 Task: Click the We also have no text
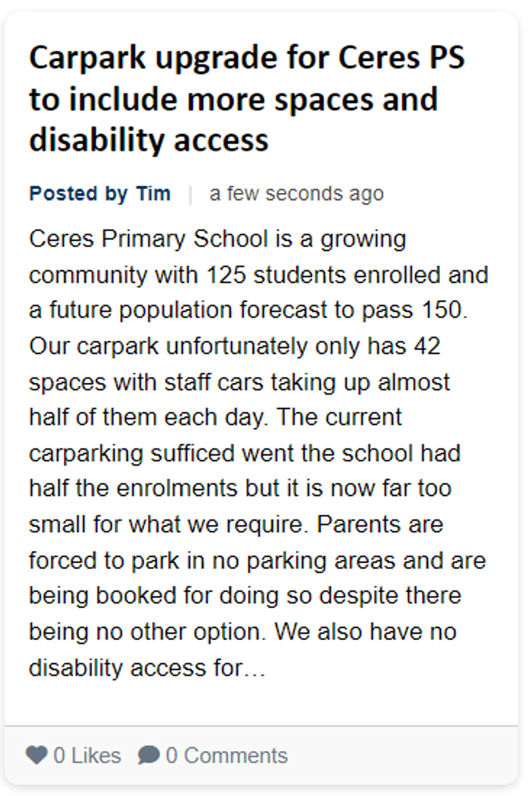365,632
